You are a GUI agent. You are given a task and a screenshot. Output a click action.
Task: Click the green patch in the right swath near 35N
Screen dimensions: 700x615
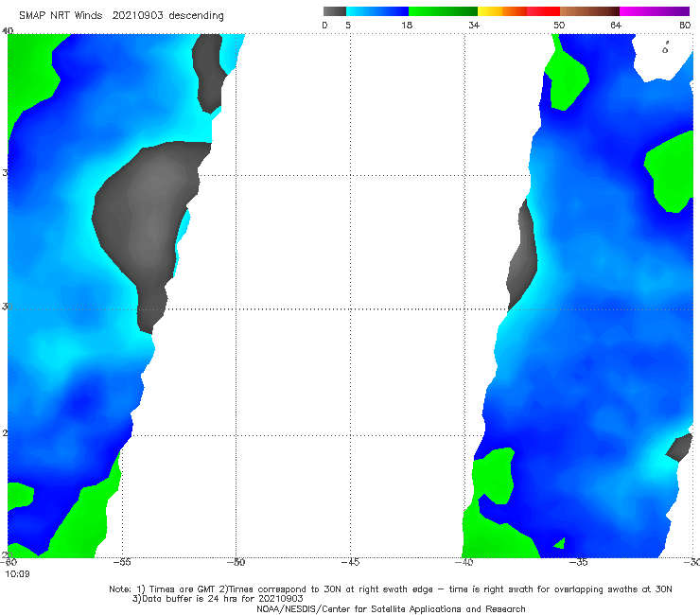point(672,172)
